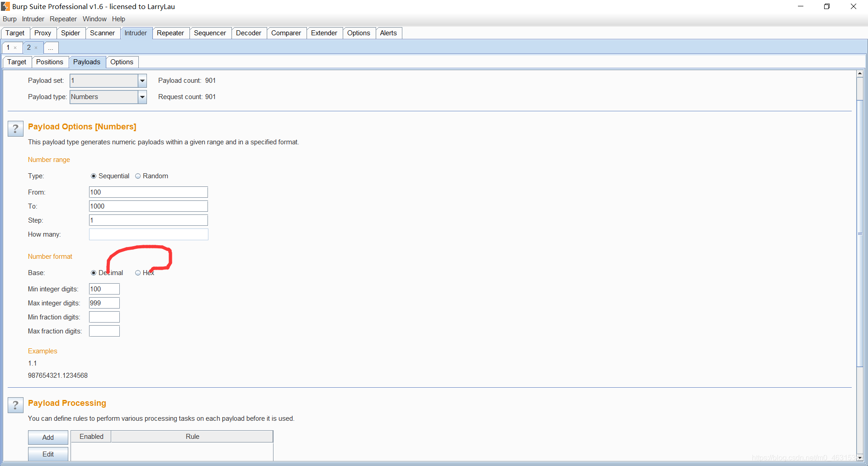Open a new attack tab with ellipsis button
This screenshot has width=868, height=466.
pyautogui.click(x=51, y=48)
